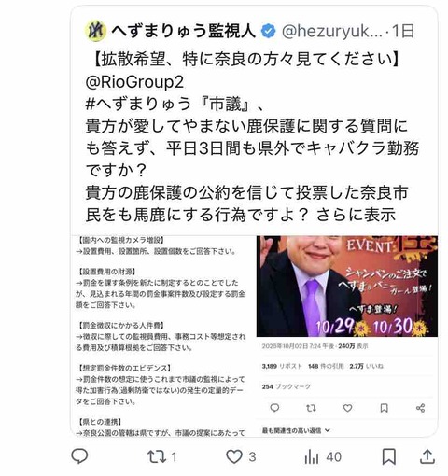Bookmark the post with the bottom bookmark icon

pyautogui.click(x=389, y=456)
